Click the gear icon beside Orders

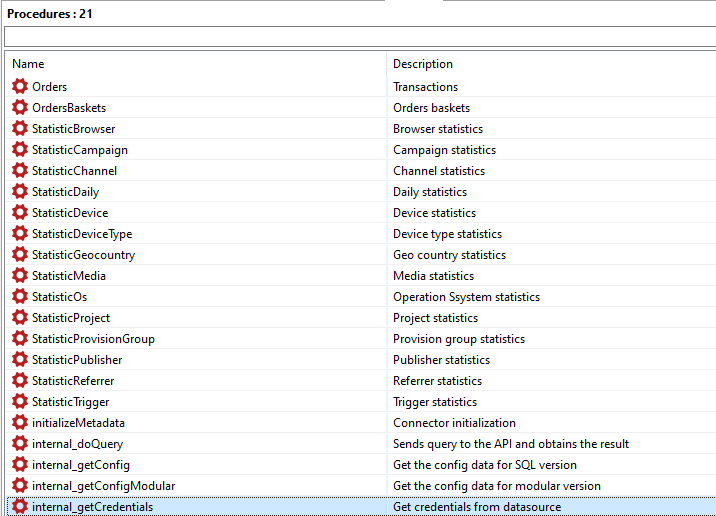[20, 87]
